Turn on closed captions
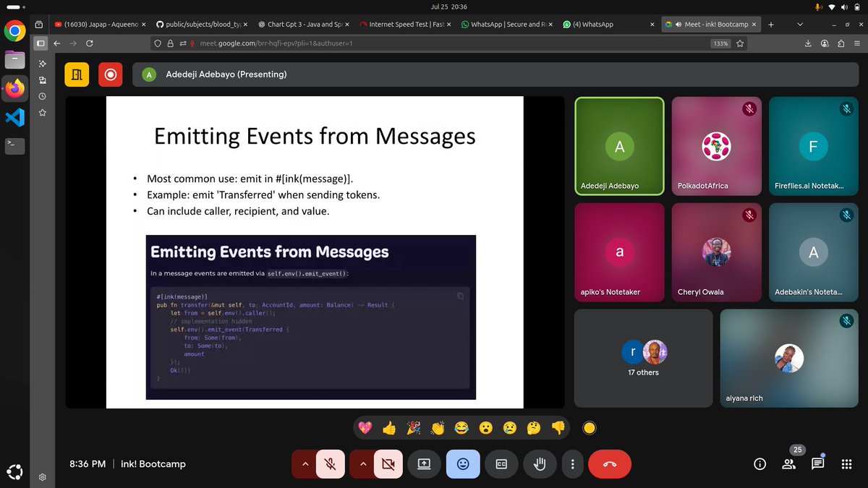The height and width of the screenshot is (488, 868). click(501, 464)
